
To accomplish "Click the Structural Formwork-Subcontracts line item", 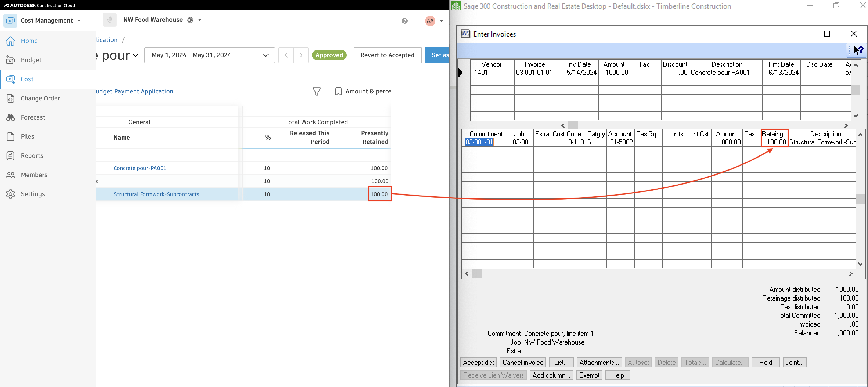I will (x=156, y=194).
